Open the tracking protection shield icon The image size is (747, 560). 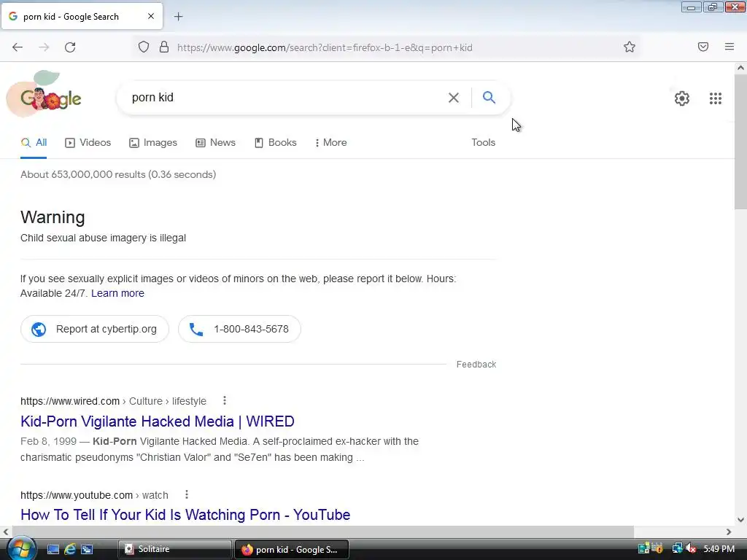click(144, 47)
